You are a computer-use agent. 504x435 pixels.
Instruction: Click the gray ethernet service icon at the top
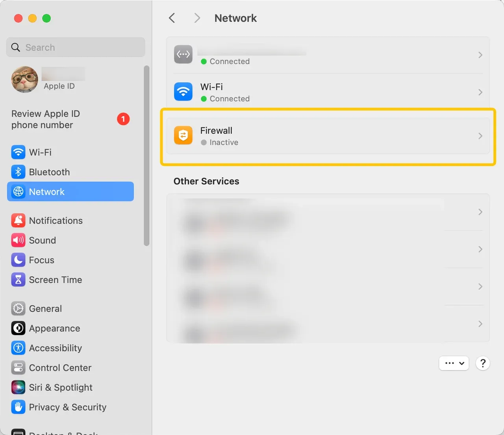point(183,55)
